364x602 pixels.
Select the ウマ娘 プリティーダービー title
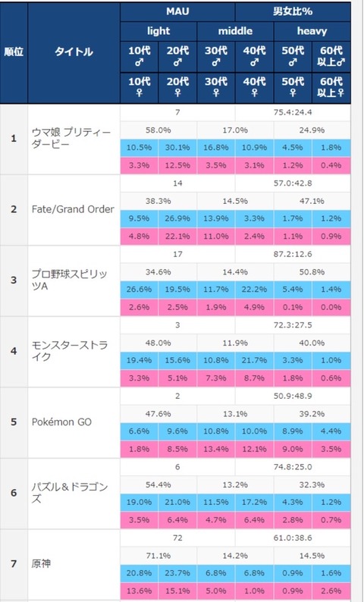pyautogui.click(x=71, y=139)
